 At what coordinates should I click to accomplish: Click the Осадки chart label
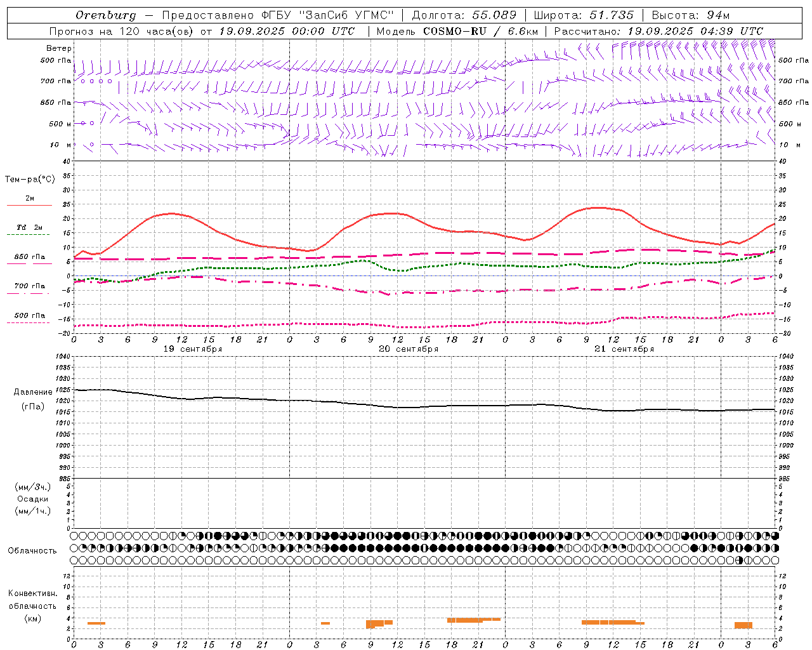coord(33,499)
